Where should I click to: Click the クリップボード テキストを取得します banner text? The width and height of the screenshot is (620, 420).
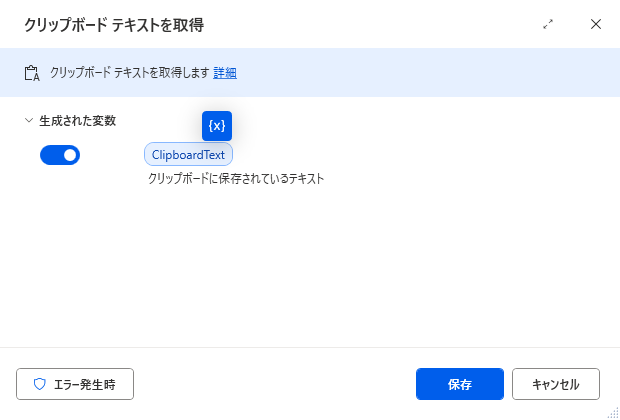click(x=129, y=73)
